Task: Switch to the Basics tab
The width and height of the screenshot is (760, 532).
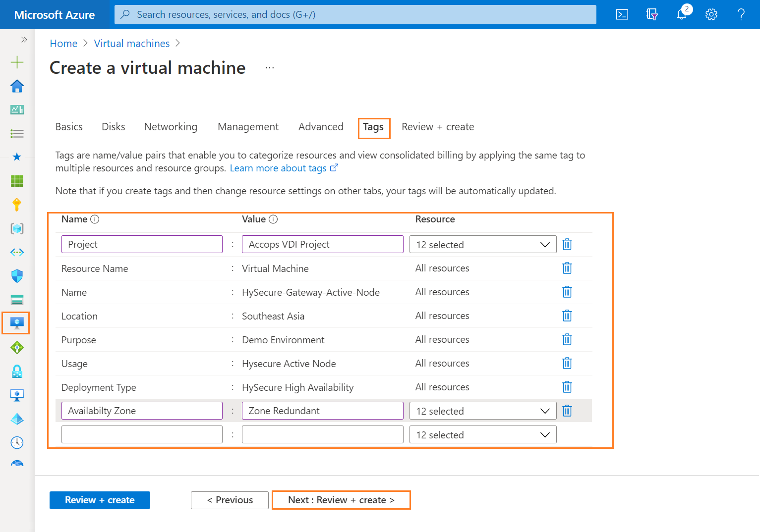Action: click(69, 127)
